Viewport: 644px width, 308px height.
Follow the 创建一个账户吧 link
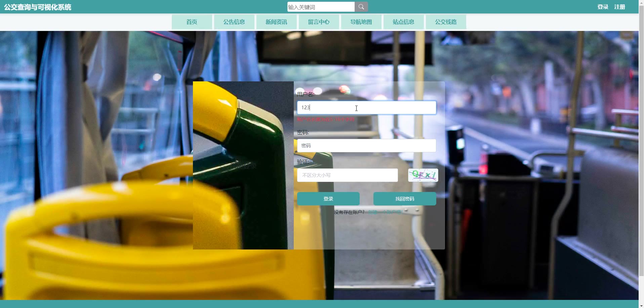[x=385, y=212]
